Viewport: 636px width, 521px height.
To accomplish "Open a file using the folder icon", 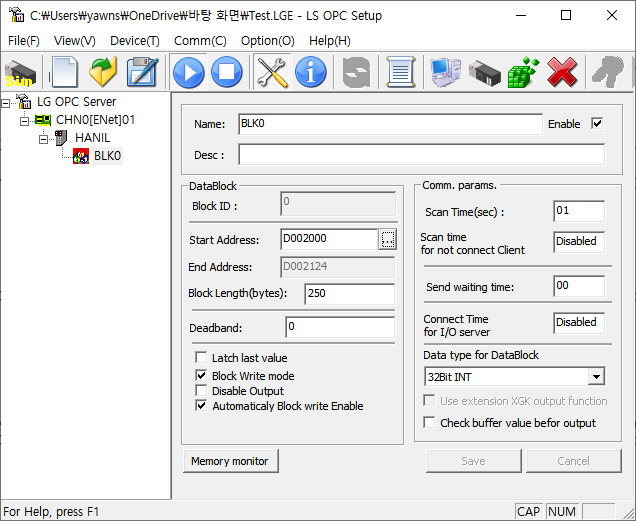I will (x=103, y=72).
